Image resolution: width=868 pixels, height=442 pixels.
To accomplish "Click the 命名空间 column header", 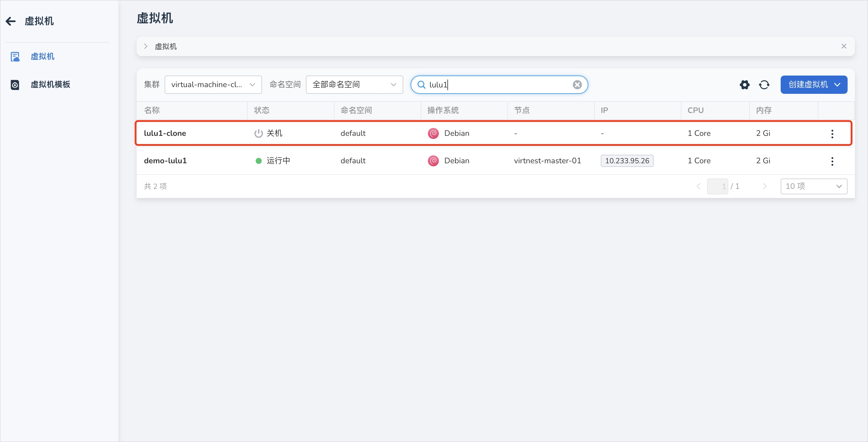I will [356, 110].
